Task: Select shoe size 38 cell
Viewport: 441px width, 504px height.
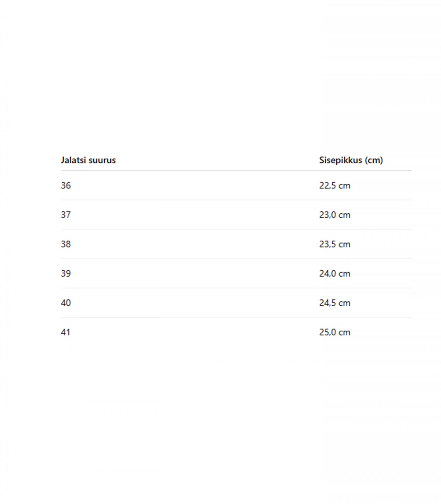Action: (66, 244)
